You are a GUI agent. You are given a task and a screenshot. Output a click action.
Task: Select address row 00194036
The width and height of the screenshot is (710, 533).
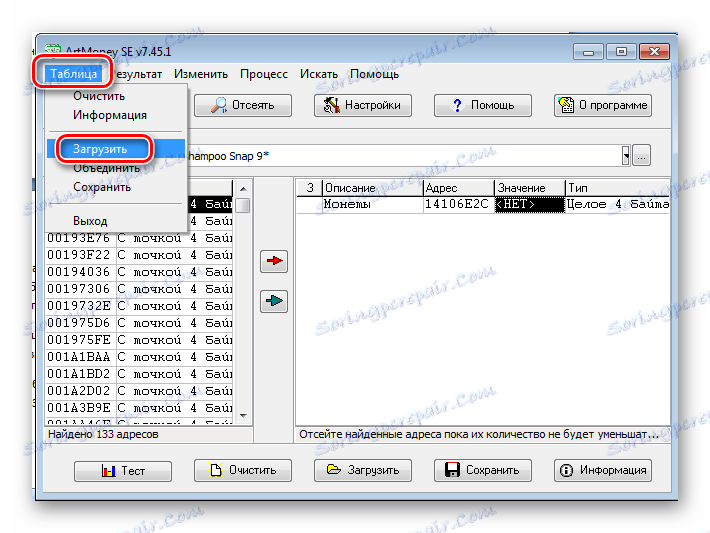pyautogui.click(x=139, y=272)
